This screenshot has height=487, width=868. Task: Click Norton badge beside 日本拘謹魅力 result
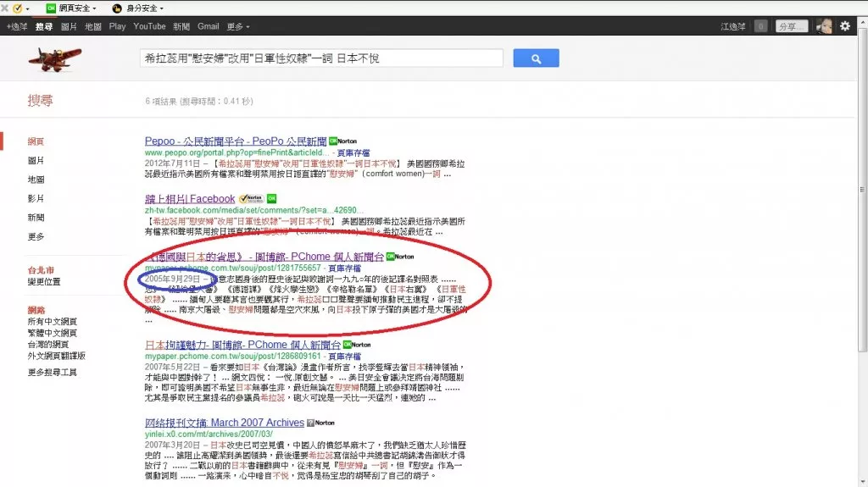pos(357,344)
